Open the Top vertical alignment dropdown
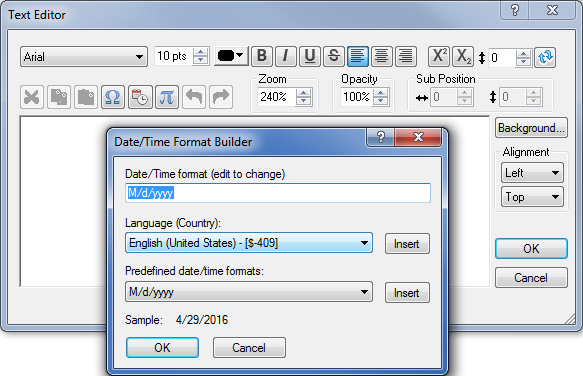 click(532, 197)
